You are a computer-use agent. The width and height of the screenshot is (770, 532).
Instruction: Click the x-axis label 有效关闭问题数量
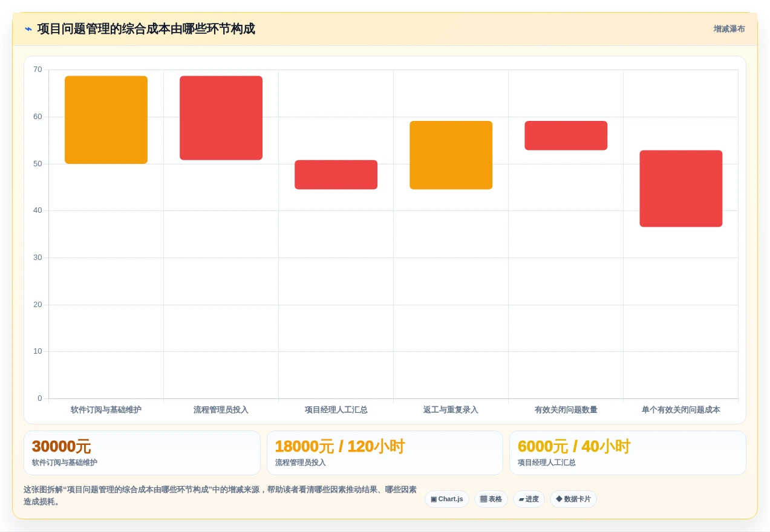point(566,410)
